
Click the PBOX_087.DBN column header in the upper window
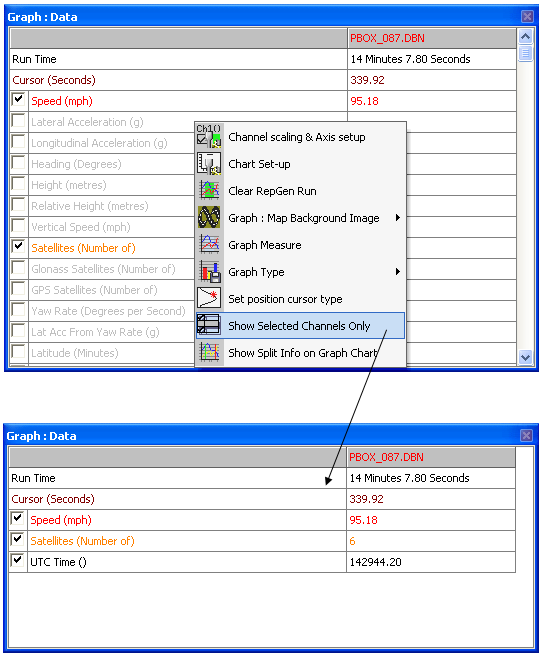(x=432, y=38)
